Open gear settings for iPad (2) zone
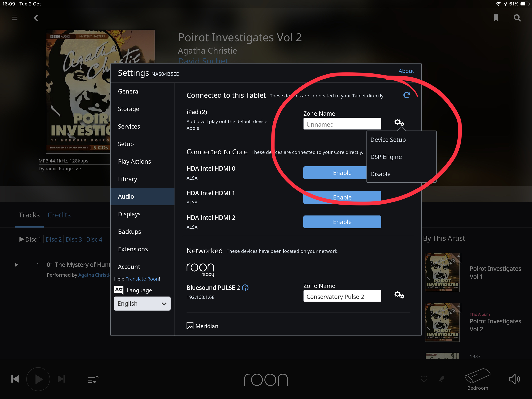 (399, 123)
